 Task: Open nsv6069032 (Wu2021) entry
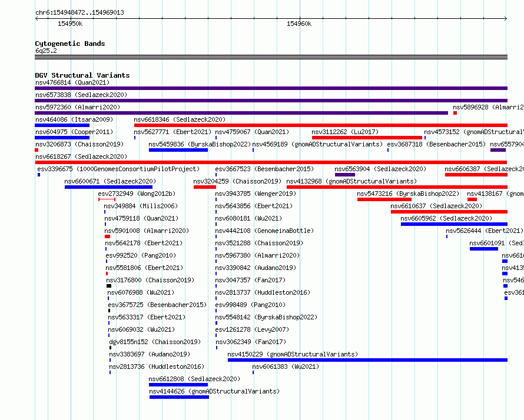[x=141, y=329]
